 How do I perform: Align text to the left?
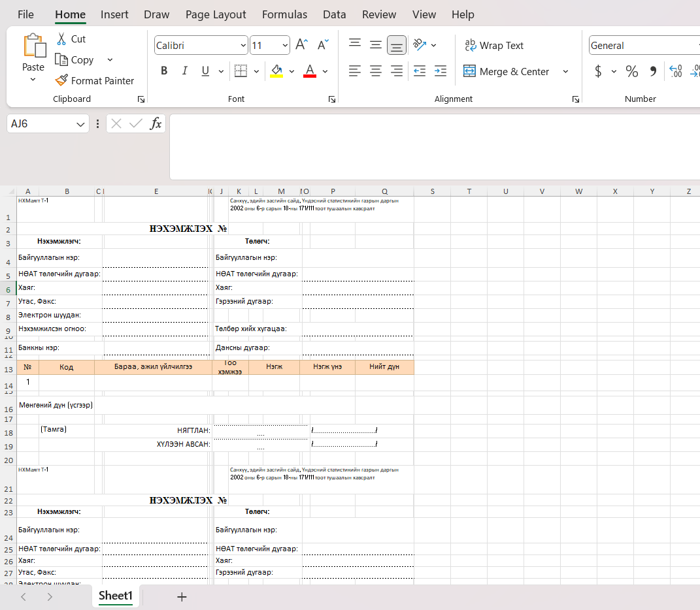click(355, 71)
